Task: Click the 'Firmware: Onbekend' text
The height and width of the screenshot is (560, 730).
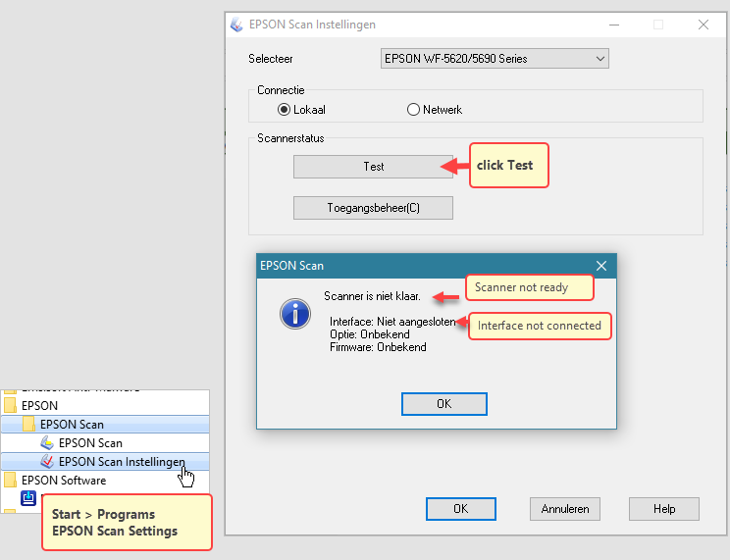Action: click(378, 347)
